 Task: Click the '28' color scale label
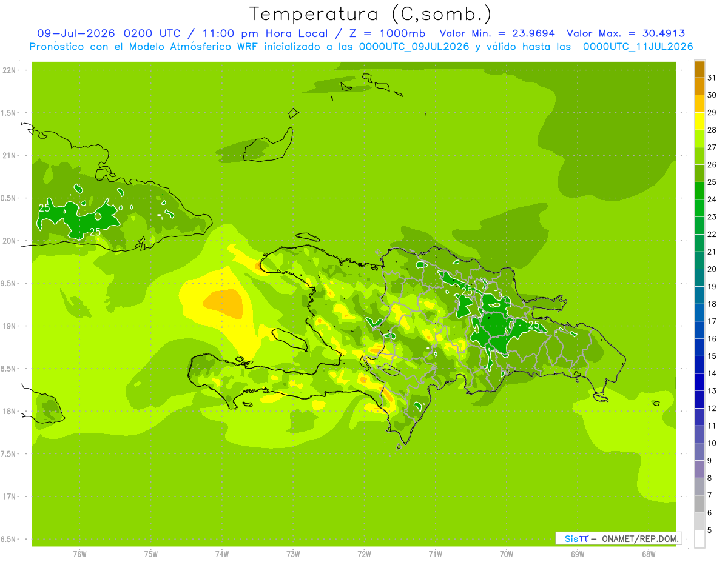(712, 130)
